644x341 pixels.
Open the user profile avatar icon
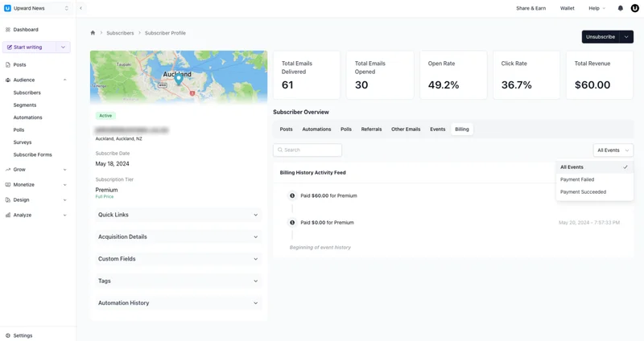(x=634, y=8)
